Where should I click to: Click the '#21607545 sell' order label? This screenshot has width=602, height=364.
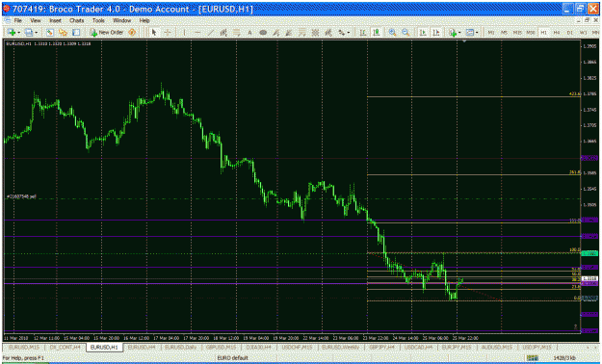click(21, 196)
